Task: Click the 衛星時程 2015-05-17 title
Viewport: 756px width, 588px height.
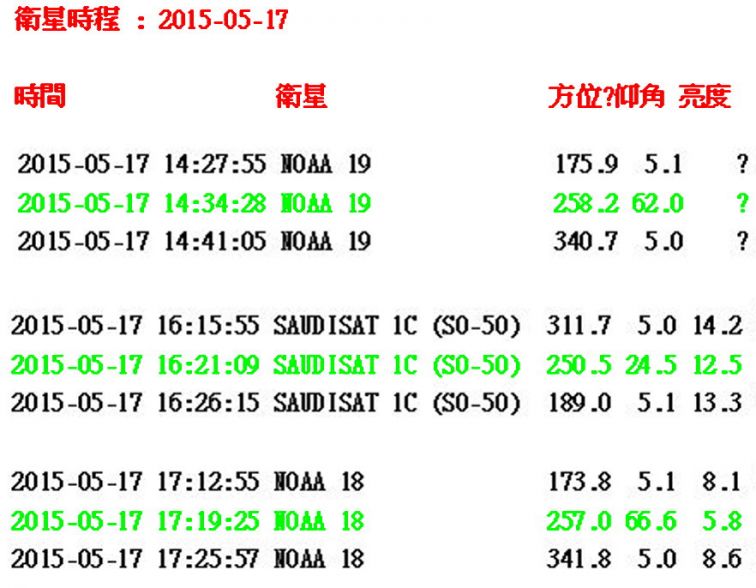Action: tap(152, 21)
